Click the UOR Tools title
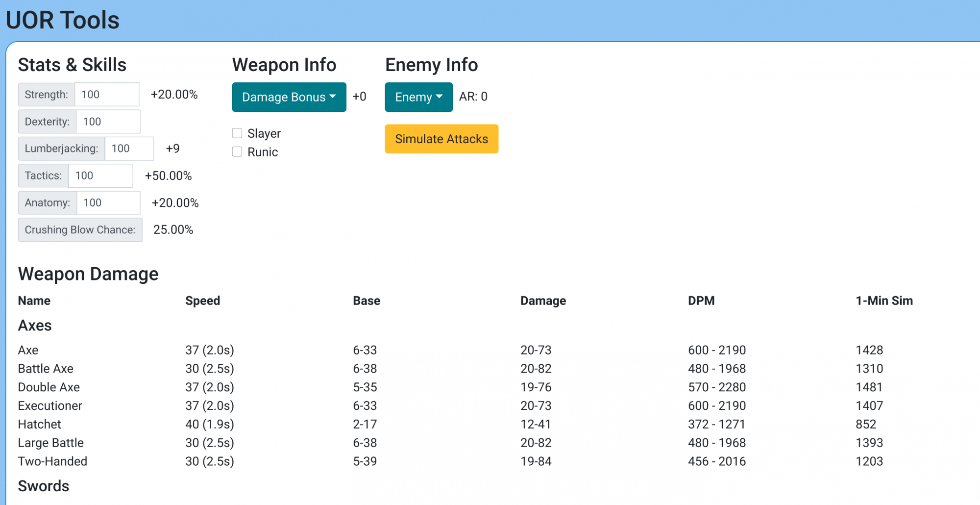980x505 pixels. coord(63,20)
